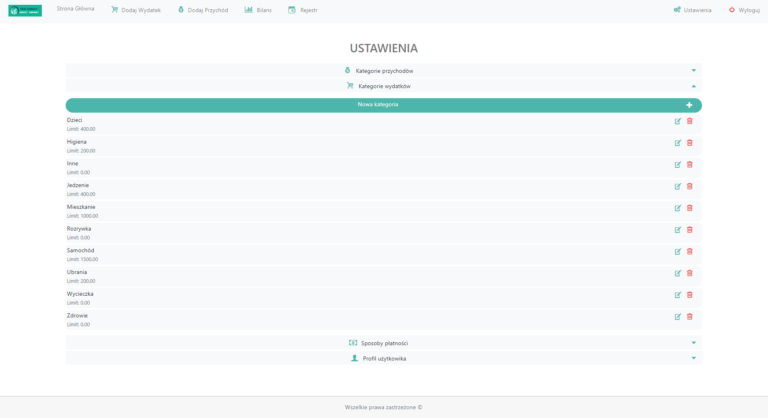Edit the Samochód category
Image resolution: width=768 pixels, height=418 pixels.
pos(678,251)
